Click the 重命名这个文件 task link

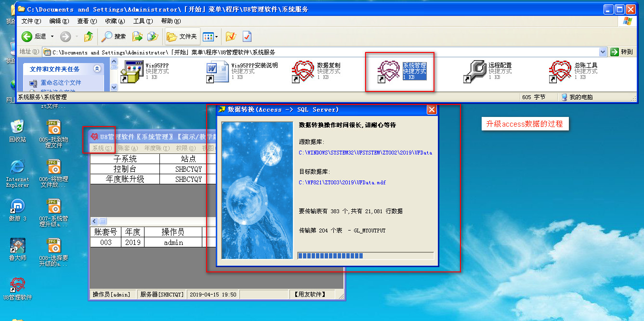pyautogui.click(x=61, y=83)
